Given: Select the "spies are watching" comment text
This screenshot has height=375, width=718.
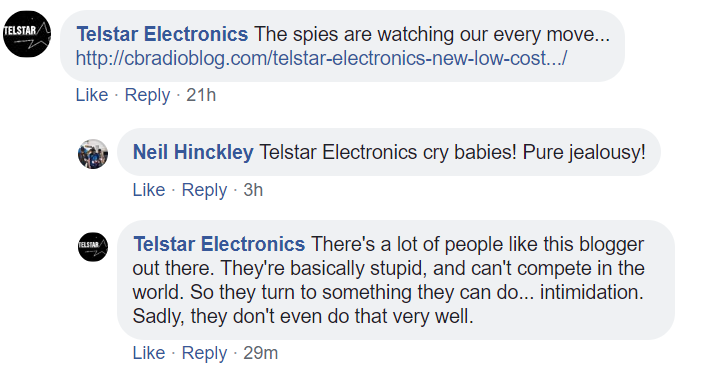Looking at the screenshot, I should click(432, 34).
